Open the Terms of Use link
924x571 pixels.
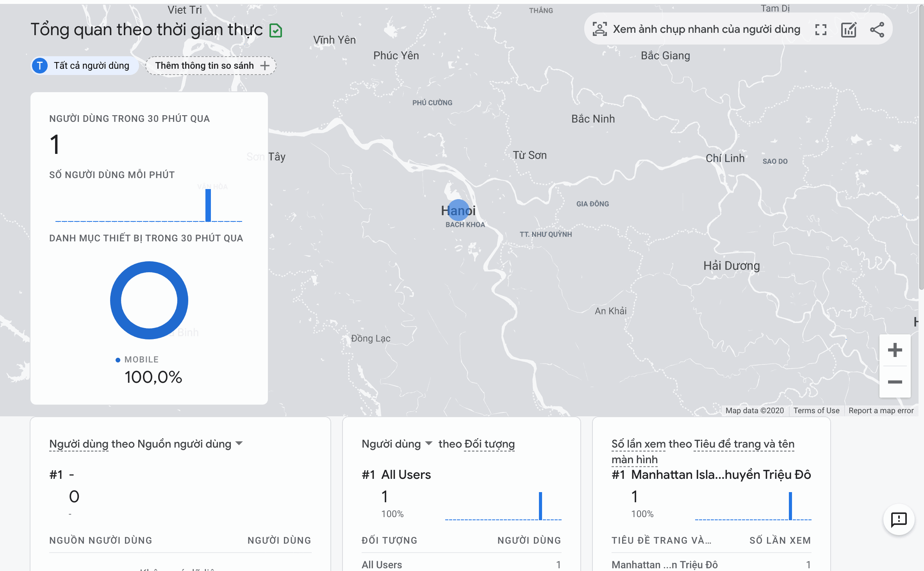(816, 410)
